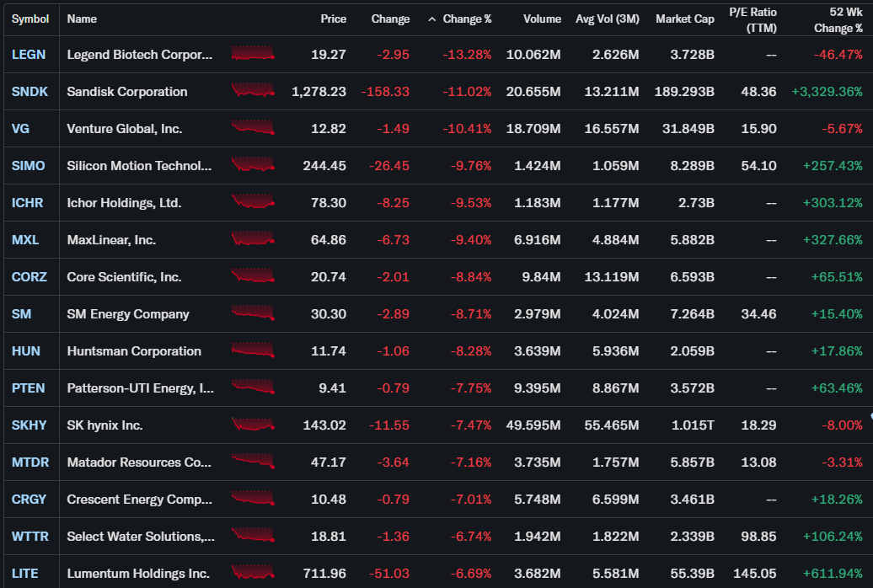The height and width of the screenshot is (588, 873).
Task: Open the HUN ticker symbol link
Action: click(x=25, y=350)
